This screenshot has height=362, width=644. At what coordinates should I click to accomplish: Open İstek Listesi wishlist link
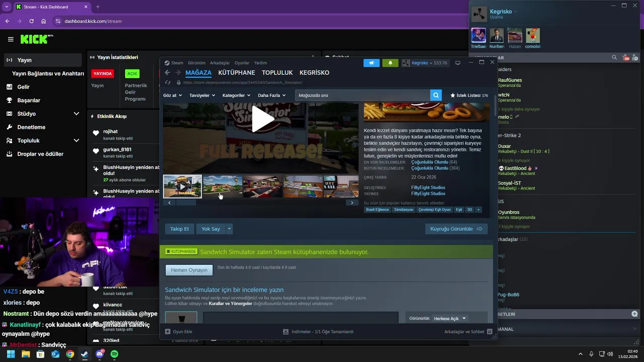coord(469,95)
